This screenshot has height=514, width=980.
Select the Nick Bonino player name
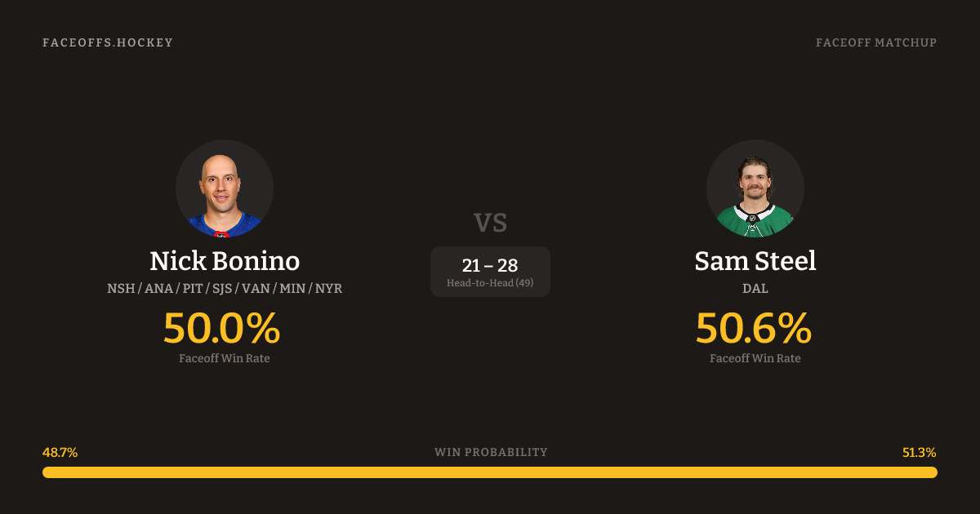(x=225, y=261)
